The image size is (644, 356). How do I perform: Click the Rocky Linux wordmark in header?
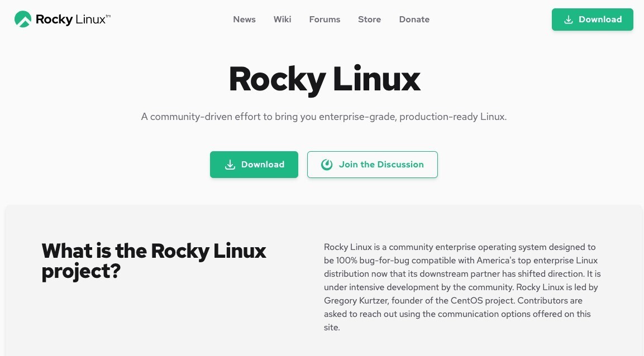(x=70, y=20)
